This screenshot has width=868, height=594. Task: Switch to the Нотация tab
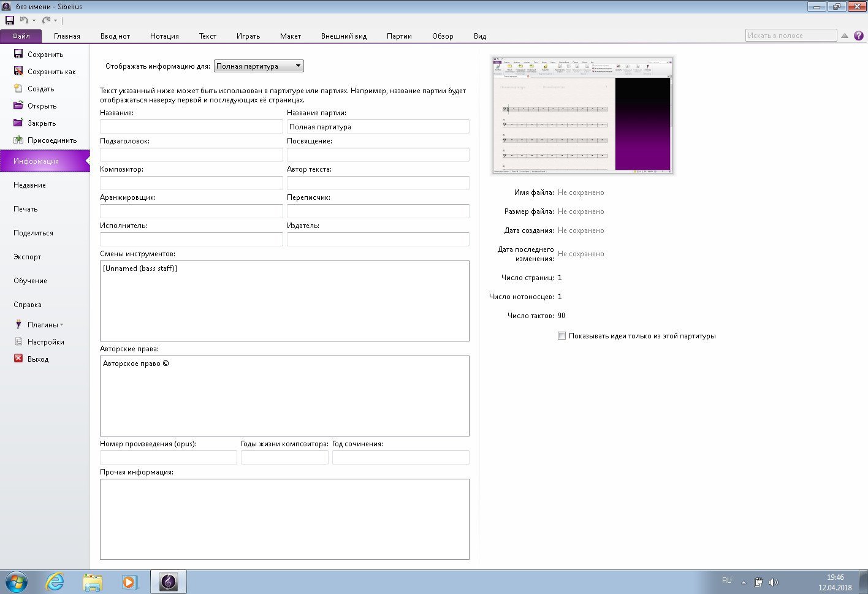pyautogui.click(x=164, y=36)
